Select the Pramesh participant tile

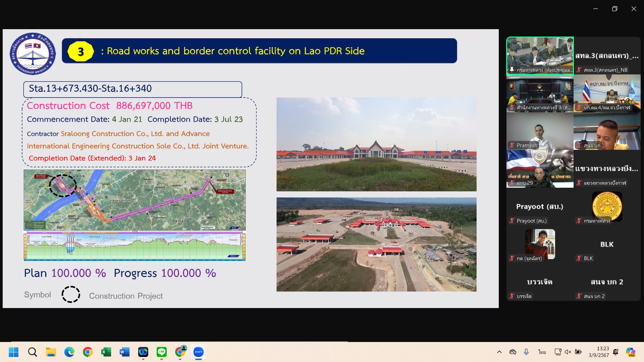coord(540,131)
